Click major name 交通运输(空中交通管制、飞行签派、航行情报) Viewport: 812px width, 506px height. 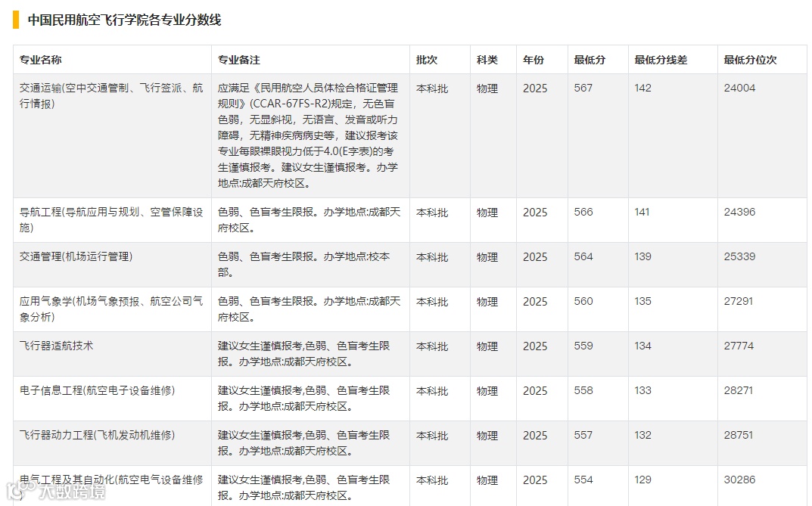pyautogui.click(x=111, y=96)
